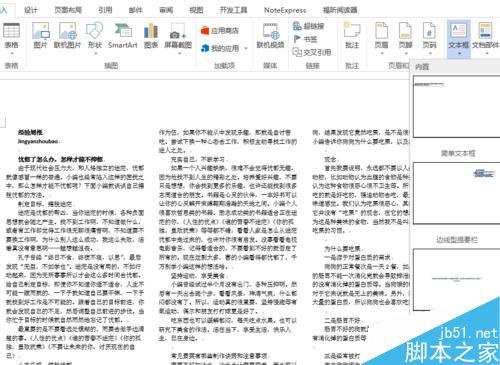The image size is (500, 365).
Task: Add a 书签 bookmark
Action: point(305,39)
